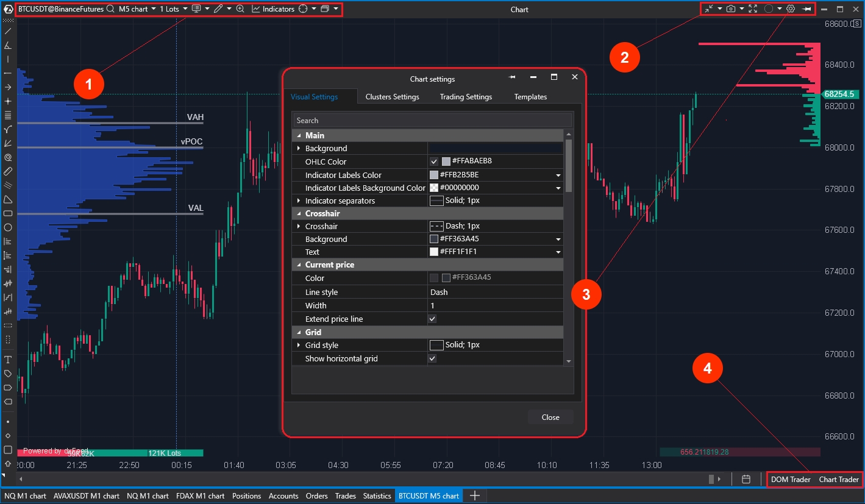The height and width of the screenshot is (504, 865).
Task: Select the Text tool in left sidebar
Action: pyautogui.click(x=8, y=360)
